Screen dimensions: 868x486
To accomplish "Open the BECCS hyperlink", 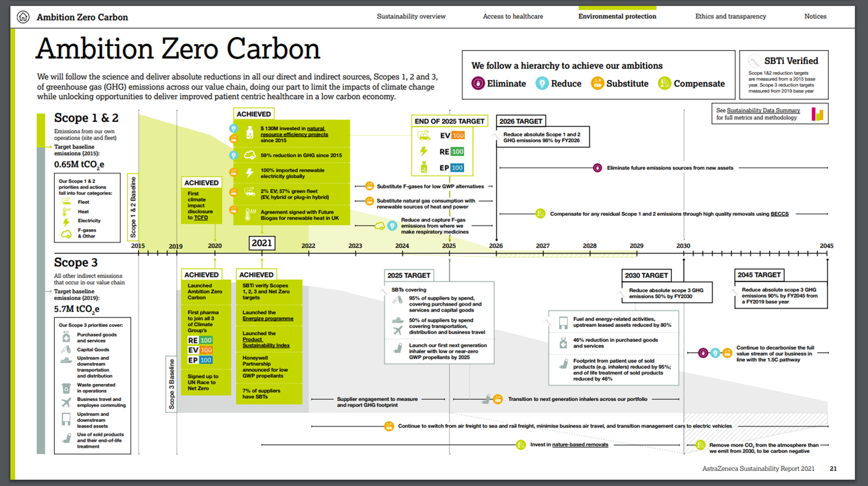I will [x=779, y=214].
